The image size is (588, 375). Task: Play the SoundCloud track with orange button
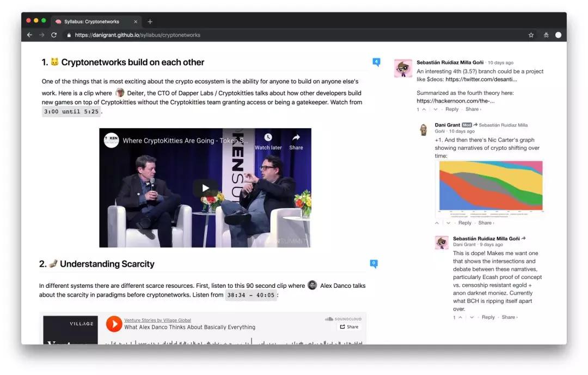pyautogui.click(x=114, y=324)
